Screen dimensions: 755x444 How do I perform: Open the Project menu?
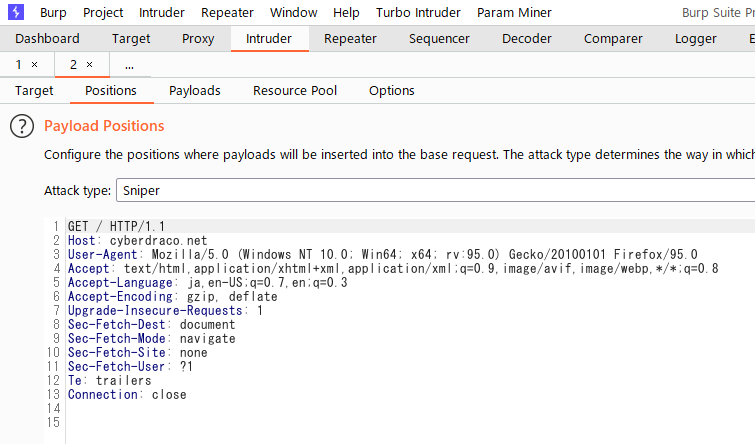[103, 13]
